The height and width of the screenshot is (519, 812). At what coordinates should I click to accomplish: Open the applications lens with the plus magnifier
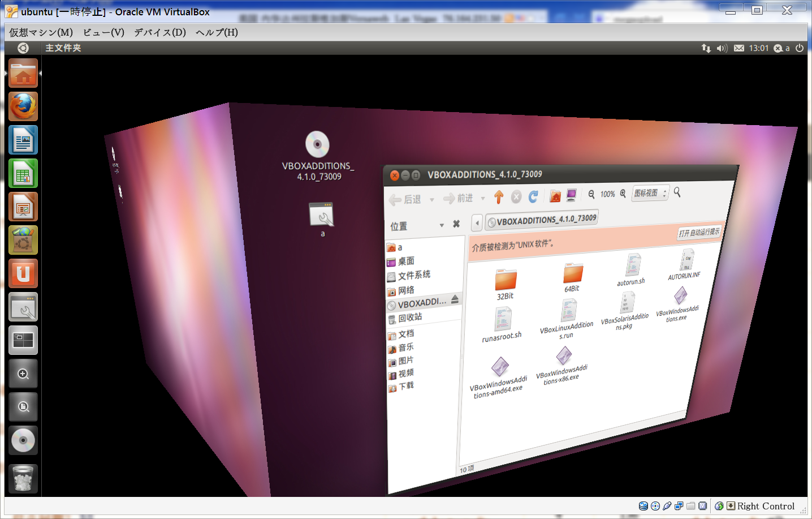23,374
